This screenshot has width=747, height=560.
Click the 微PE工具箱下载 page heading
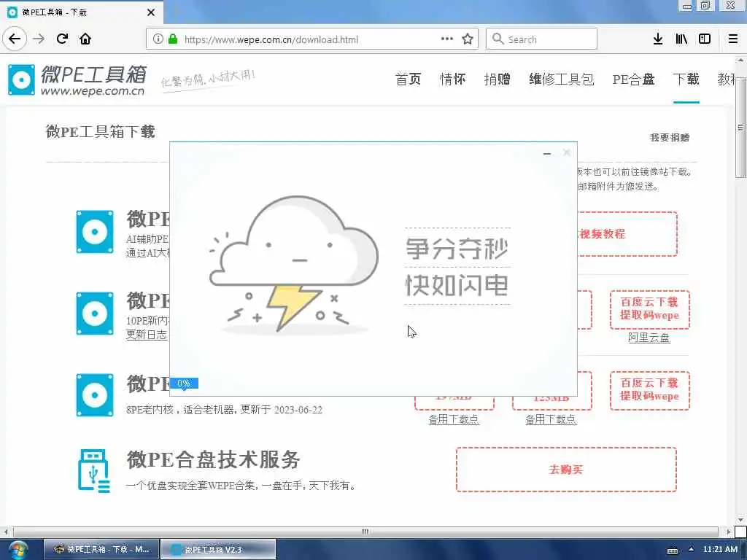[x=101, y=131]
